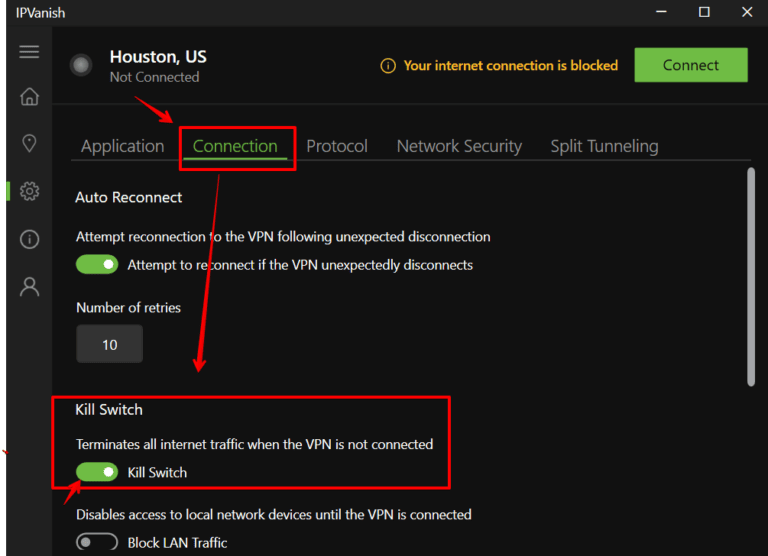Switch to Network Security tab
Image resolution: width=768 pixels, height=556 pixels.
459,146
